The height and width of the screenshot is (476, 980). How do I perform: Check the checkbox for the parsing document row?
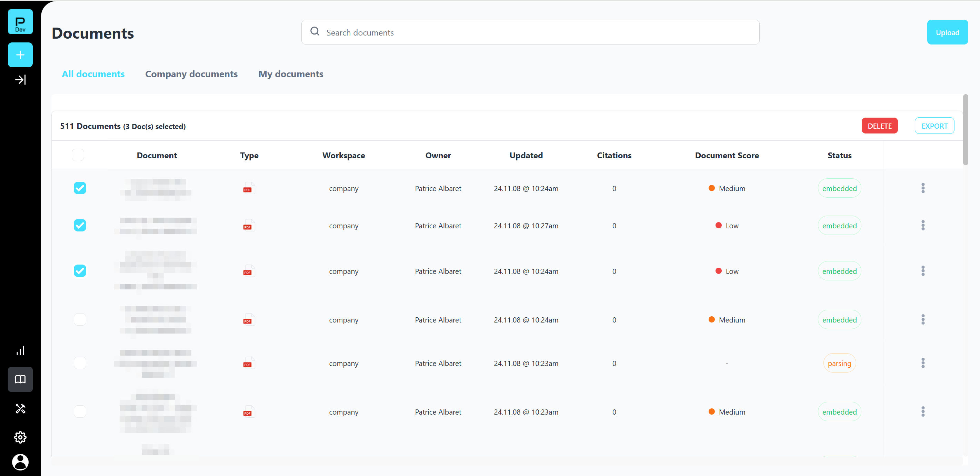tap(80, 363)
